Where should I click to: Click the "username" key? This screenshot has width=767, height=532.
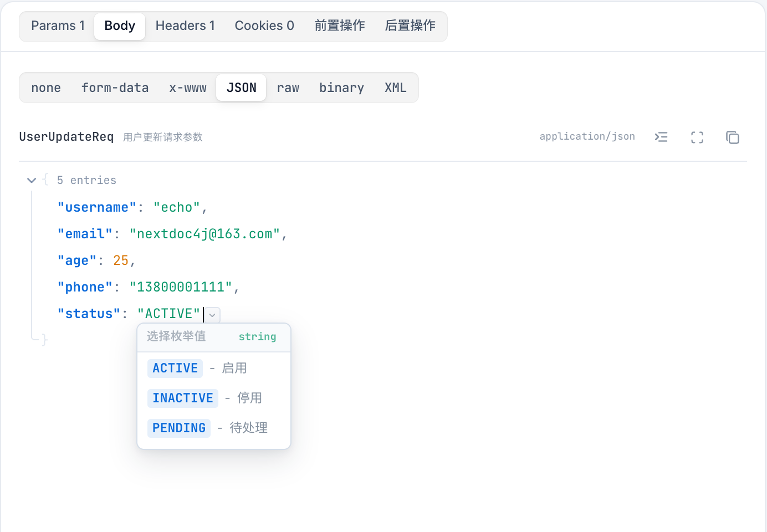pos(97,207)
